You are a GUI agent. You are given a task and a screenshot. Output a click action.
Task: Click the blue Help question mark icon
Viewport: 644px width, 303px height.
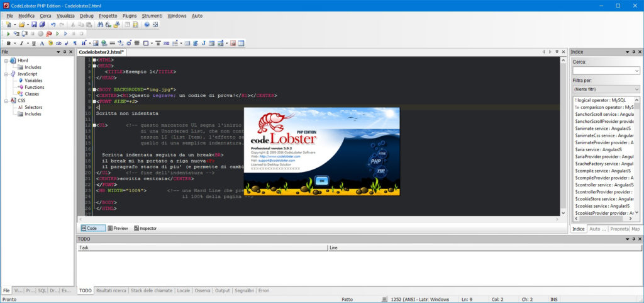pos(147,25)
